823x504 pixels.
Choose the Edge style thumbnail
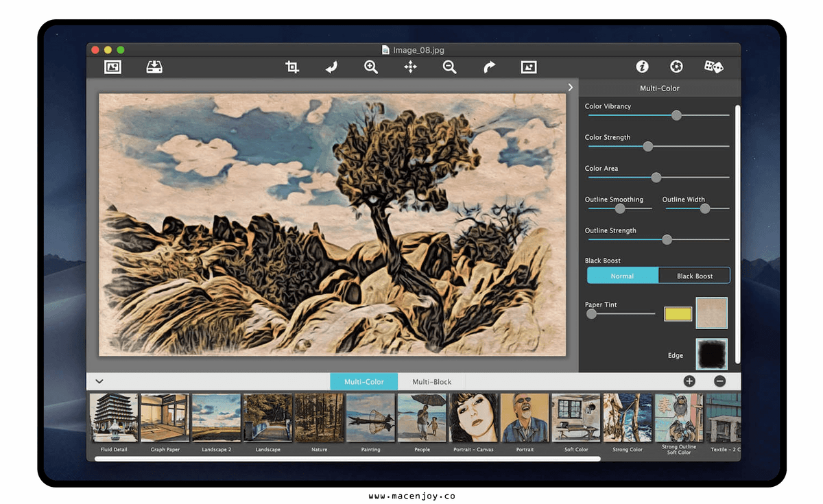click(712, 354)
